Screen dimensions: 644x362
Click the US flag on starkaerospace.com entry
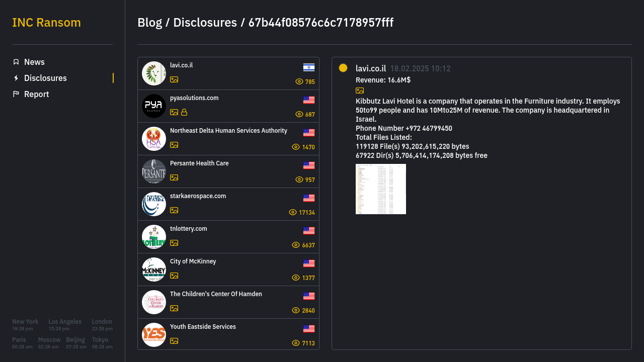coord(309,198)
